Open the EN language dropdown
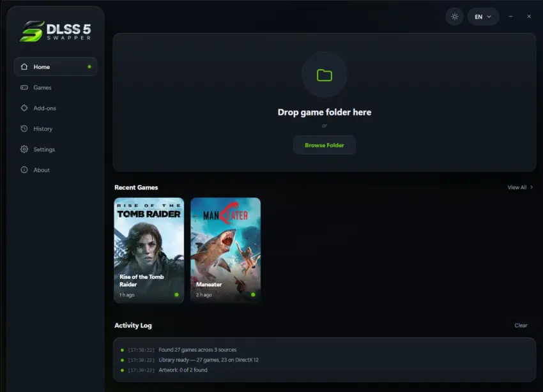This screenshot has width=543, height=392. [483, 17]
